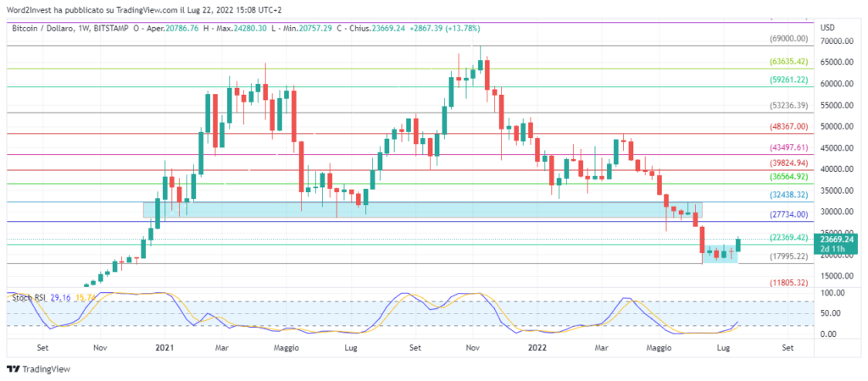Select the small blue box around recent candles
Viewport: 868px width, 381px height.
[721, 252]
